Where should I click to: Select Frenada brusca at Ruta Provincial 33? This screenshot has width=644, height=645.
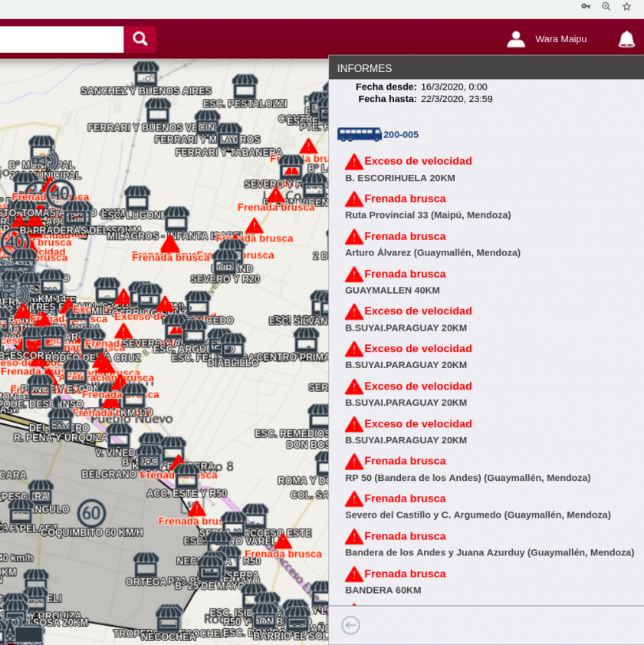[x=405, y=199]
